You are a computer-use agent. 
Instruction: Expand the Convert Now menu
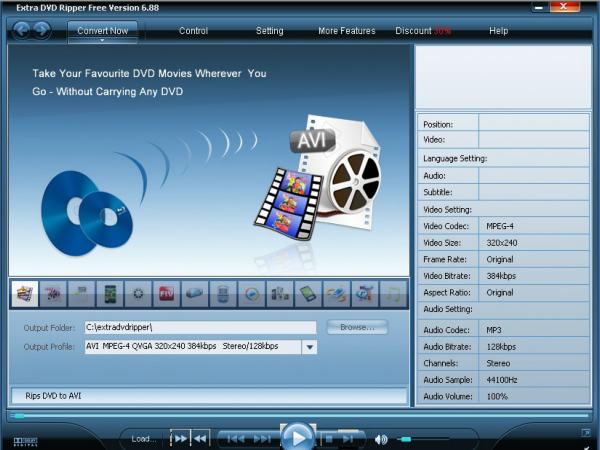coord(102,31)
